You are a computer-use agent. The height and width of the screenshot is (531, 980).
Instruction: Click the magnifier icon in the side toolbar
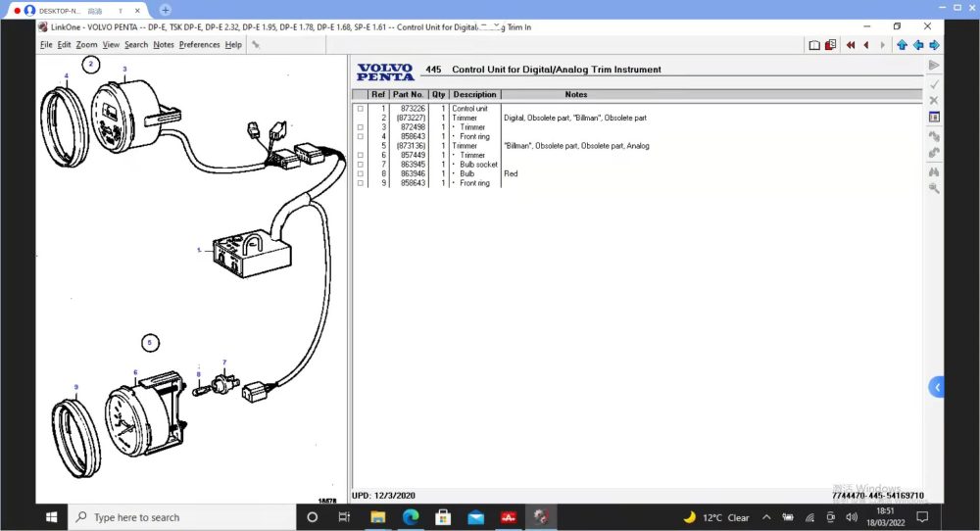pos(934,188)
